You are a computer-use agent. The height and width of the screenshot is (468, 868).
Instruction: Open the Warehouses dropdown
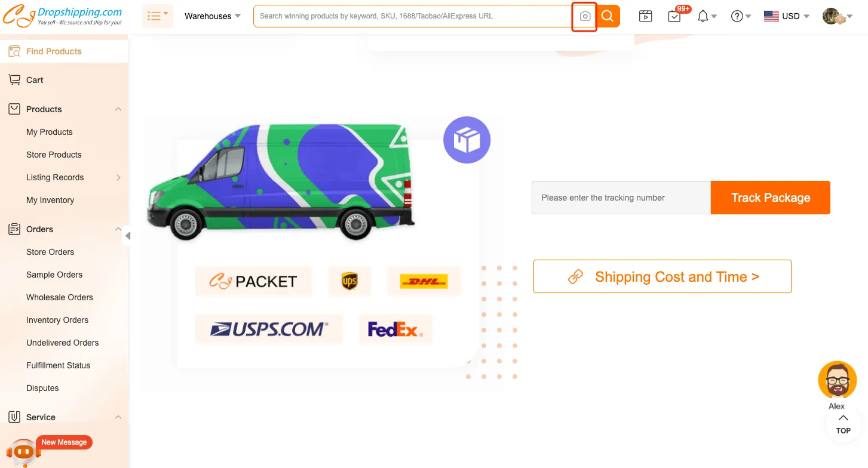point(212,16)
